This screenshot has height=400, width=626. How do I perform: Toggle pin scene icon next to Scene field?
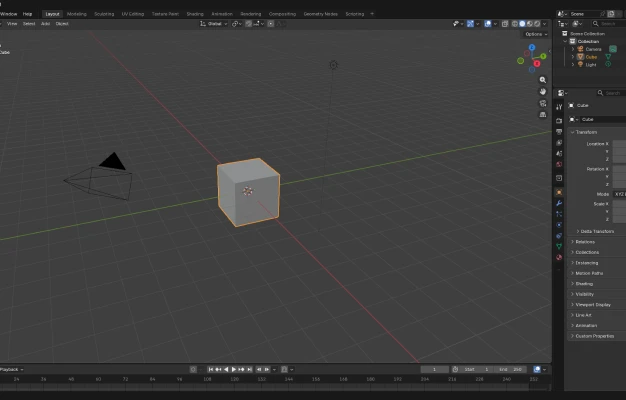click(602, 14)
